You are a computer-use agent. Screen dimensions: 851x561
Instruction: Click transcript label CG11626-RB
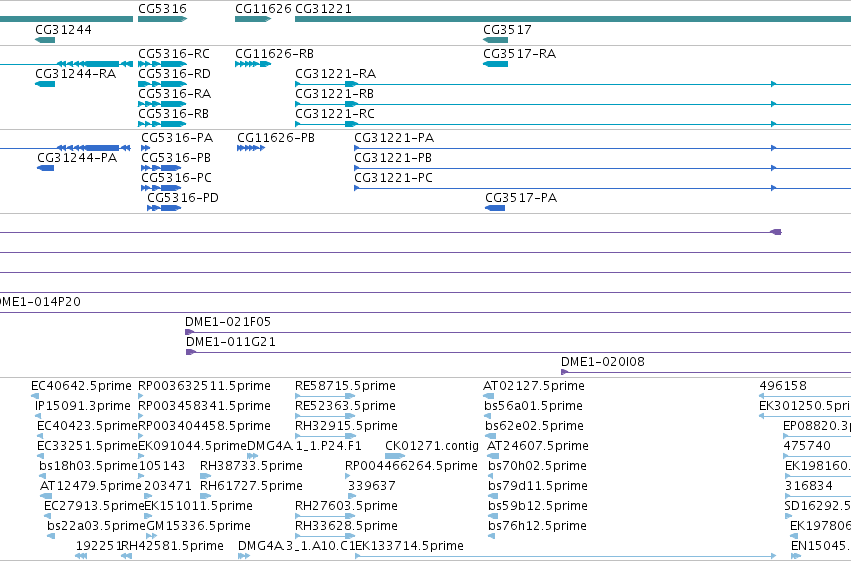coord(274,54)
